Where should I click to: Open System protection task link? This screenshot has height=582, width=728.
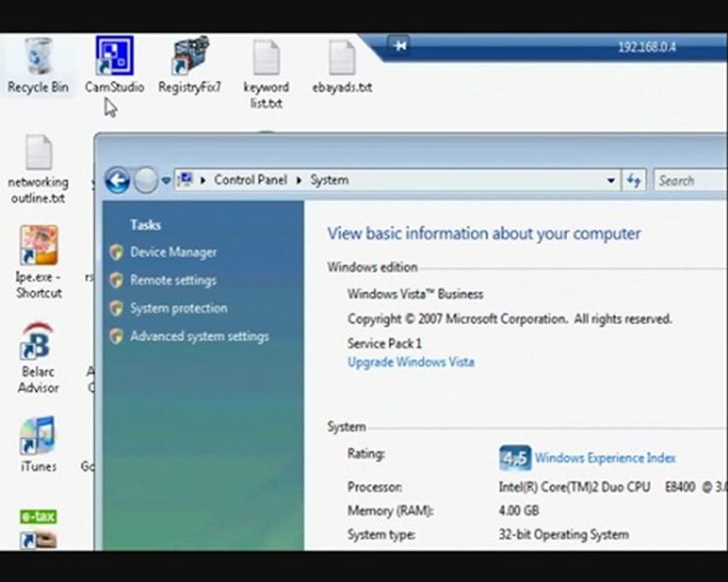(x=179, y=308)
